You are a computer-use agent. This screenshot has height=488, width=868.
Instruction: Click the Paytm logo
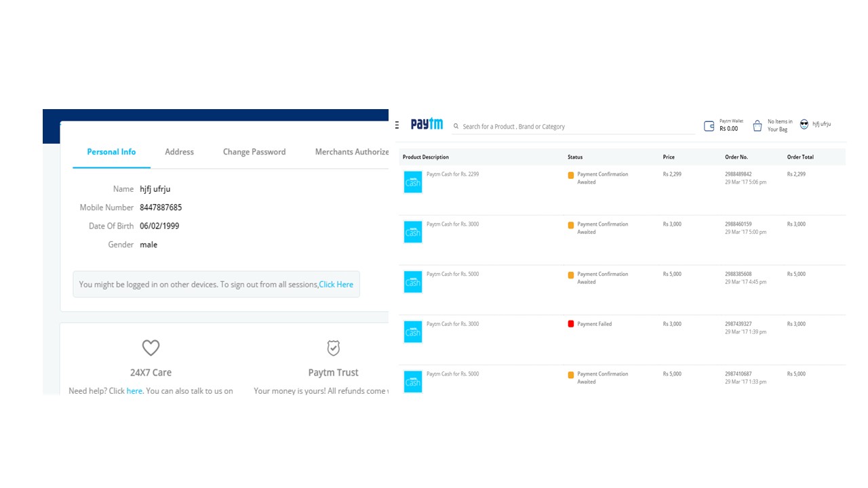(x=427, y=125)
